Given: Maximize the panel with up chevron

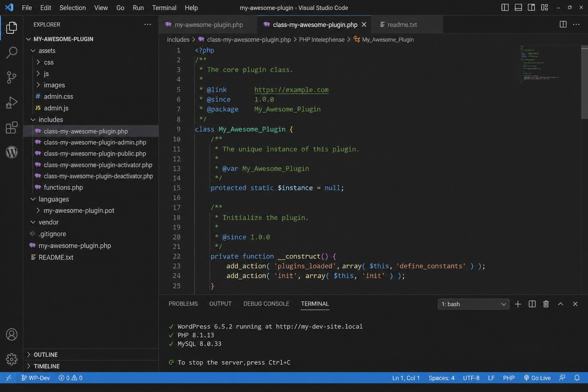Looking at the screenshot, I should pyautogui.click(x=560, y=304).
